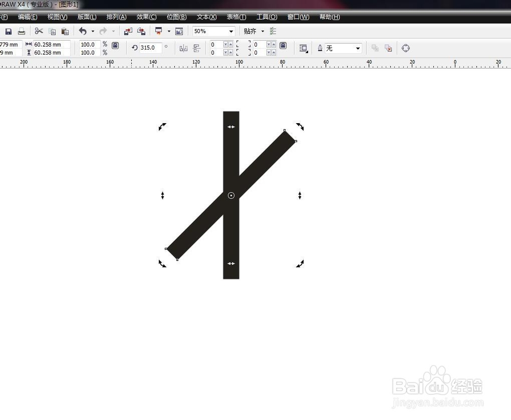Open the outline width dropdown showing 无

[358, 48]
